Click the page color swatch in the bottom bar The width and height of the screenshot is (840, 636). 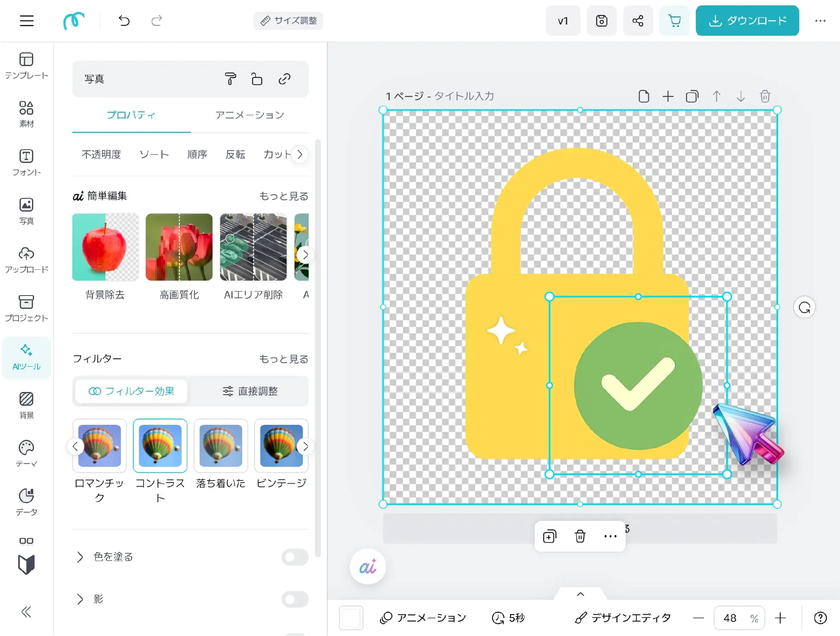click(351, 618)
